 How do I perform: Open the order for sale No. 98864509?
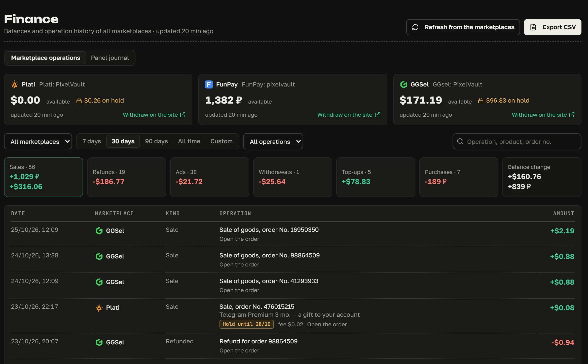[x=239, y=265]
